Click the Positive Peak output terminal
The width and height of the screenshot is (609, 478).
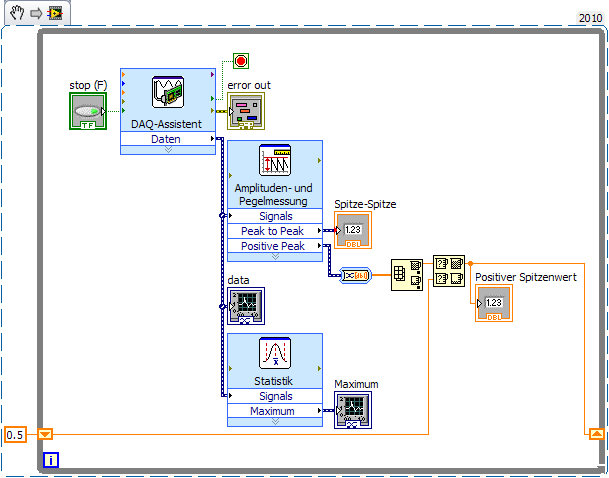[275, 246]
